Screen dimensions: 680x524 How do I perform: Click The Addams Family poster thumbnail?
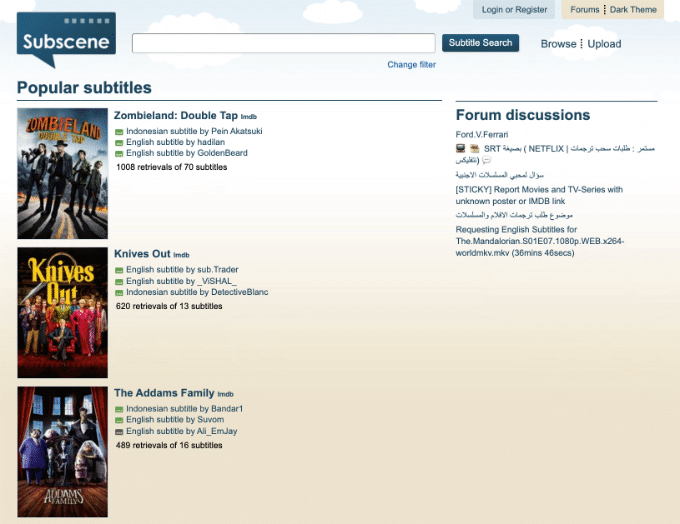pyautogui.click(x=62, y=452)
